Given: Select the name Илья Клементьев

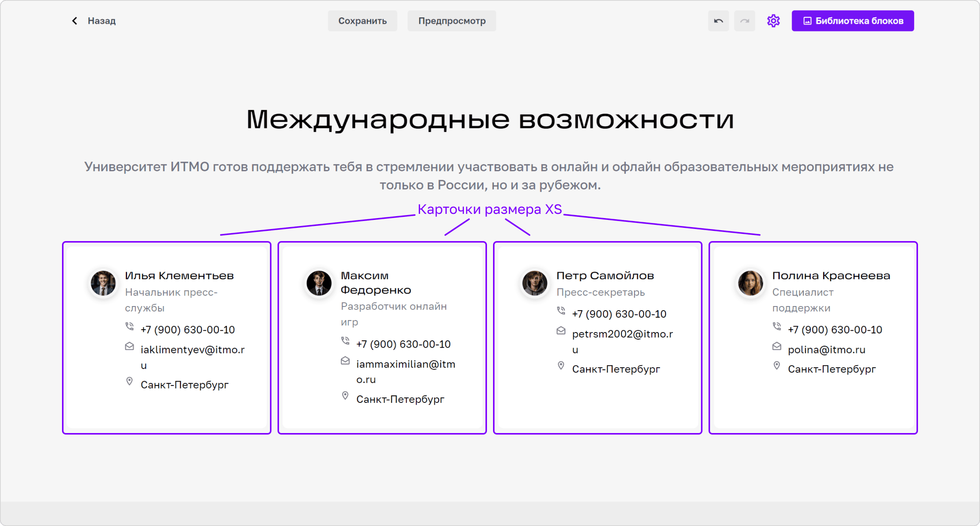Looking at the screenshot, I should coord(179,276).
